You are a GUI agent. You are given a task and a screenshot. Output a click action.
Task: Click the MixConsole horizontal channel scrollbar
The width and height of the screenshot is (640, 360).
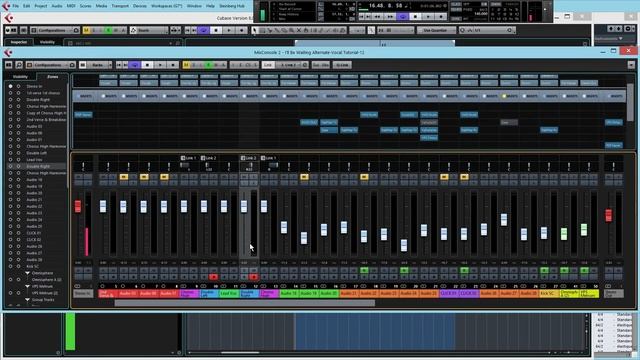tap(244, 303)
